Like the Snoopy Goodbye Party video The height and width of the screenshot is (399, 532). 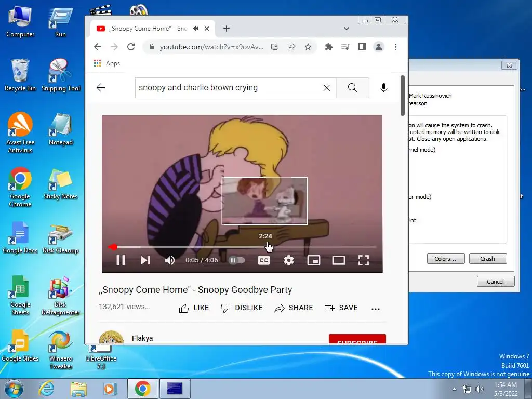click(194, 308)
